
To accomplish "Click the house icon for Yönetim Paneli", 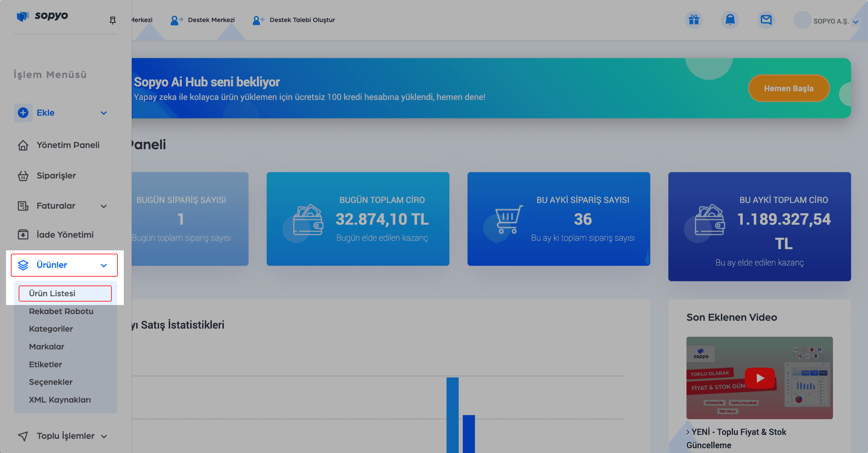I will [x=23, y=145].
